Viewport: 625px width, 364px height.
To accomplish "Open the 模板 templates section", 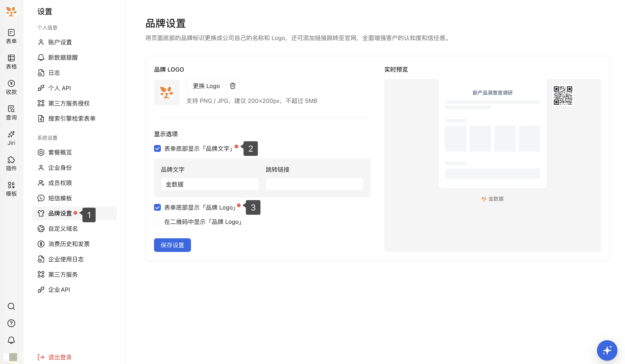I will [x=11, y=189].
